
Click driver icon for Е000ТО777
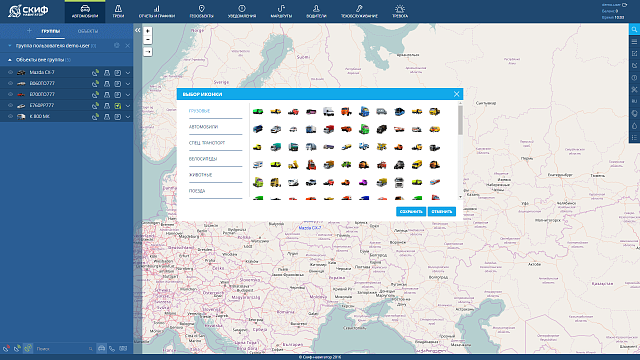pos(107,95)
